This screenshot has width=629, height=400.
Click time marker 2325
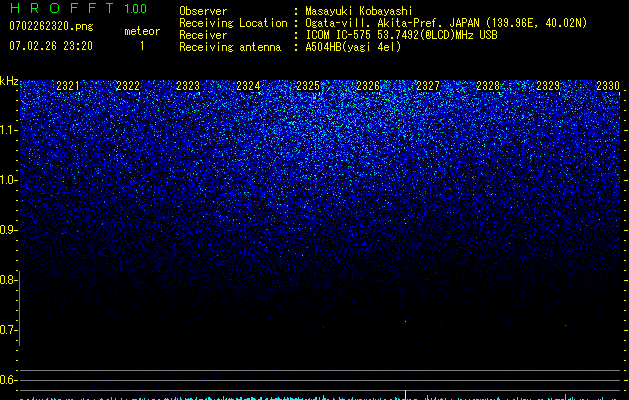pos(308,86)
